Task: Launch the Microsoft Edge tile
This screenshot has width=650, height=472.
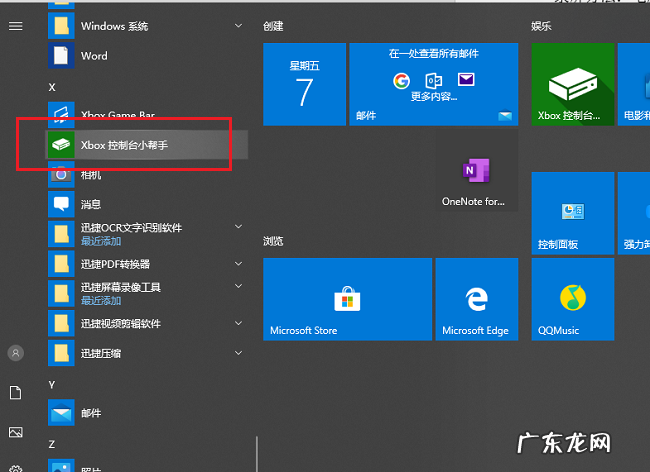Action: [475, 299]
